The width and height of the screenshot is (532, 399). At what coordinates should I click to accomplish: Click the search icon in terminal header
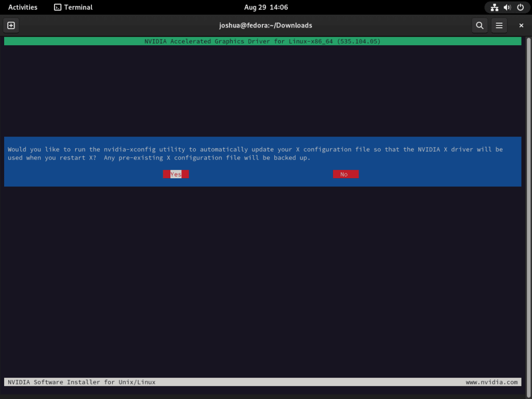click(x=479, y=25)
